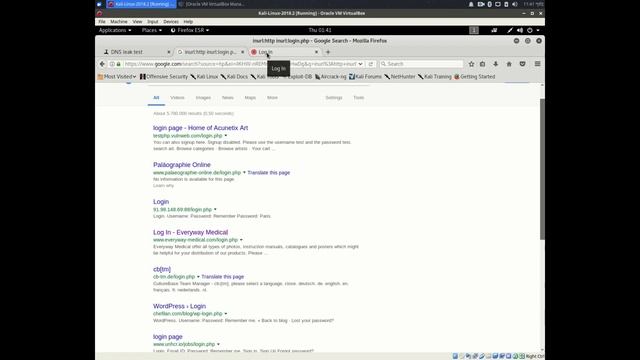Click the Google URL address bar

point(241,64)
